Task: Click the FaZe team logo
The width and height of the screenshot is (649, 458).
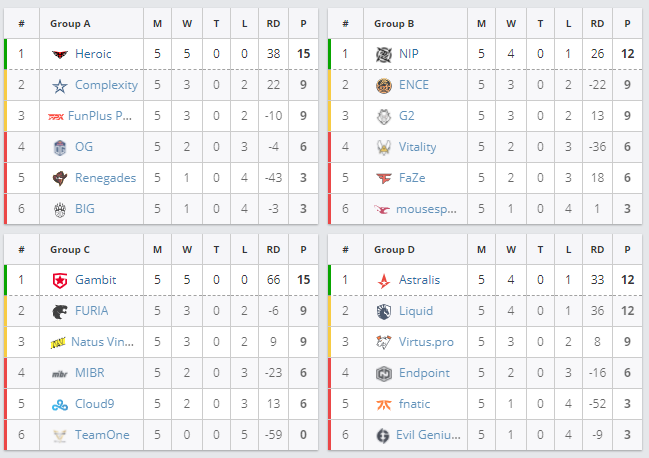Action: pyautogui.click(x=384, y=178)
